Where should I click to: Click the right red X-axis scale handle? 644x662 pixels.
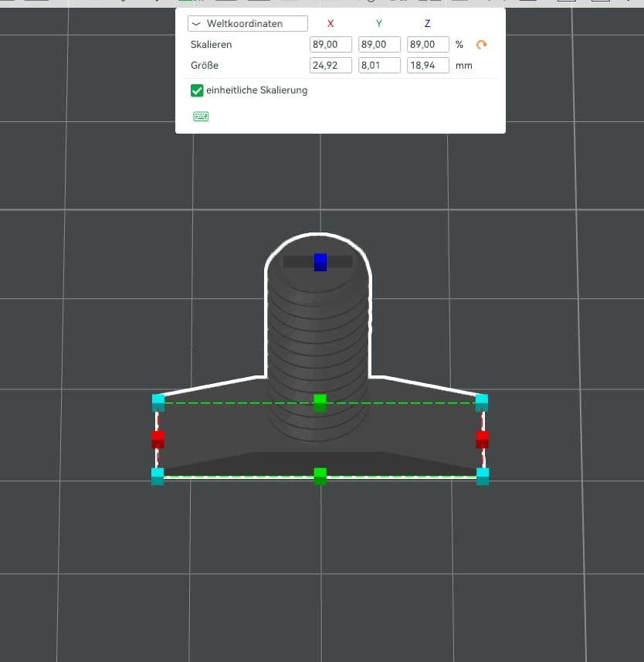[482, 440]
